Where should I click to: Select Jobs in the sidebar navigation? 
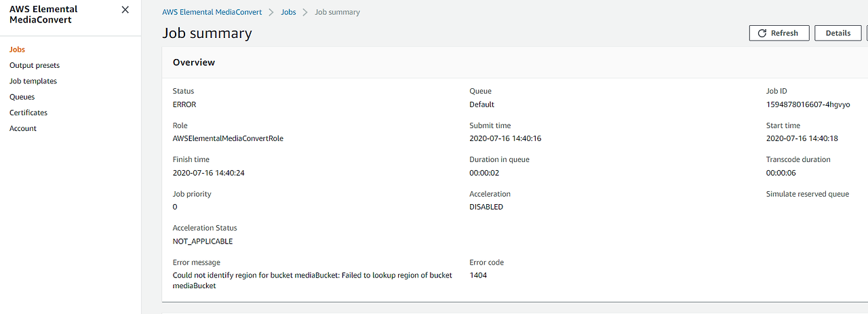(18, 50)
